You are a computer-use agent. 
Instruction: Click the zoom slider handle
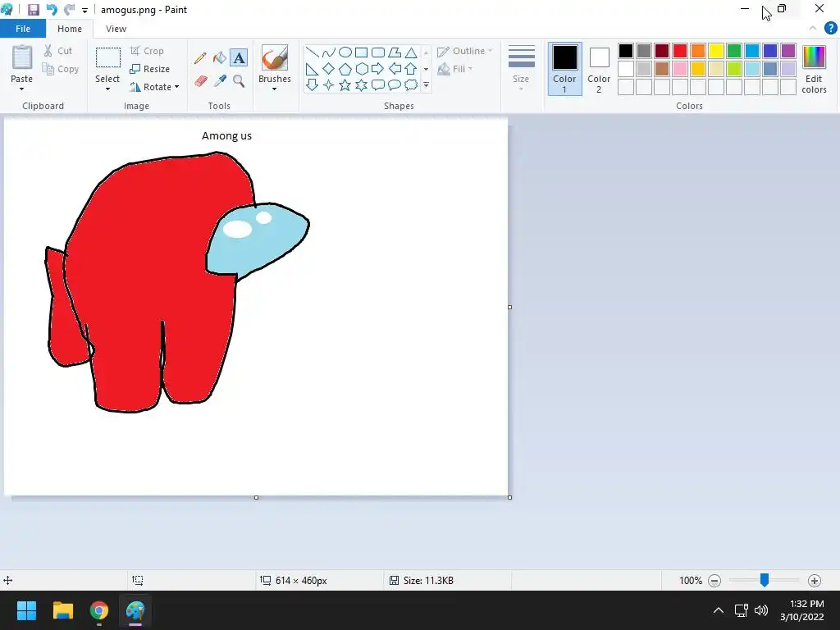pos(765,580)
